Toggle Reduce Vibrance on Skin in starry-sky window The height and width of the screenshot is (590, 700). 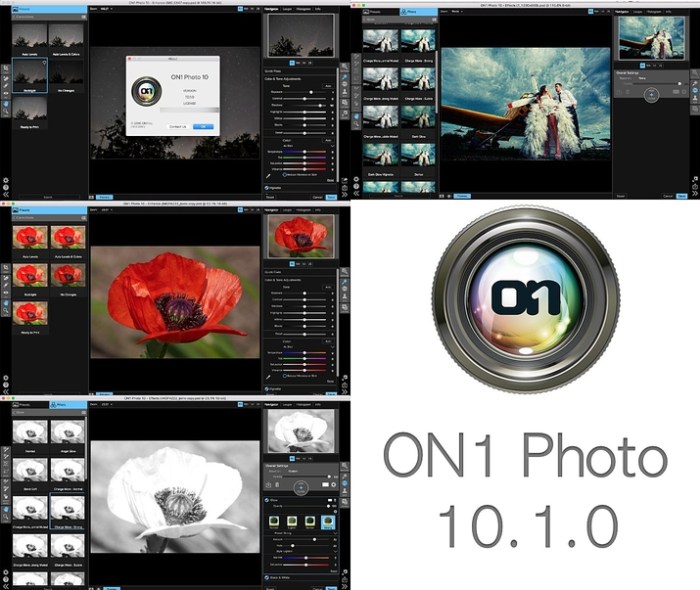(285, 175)
